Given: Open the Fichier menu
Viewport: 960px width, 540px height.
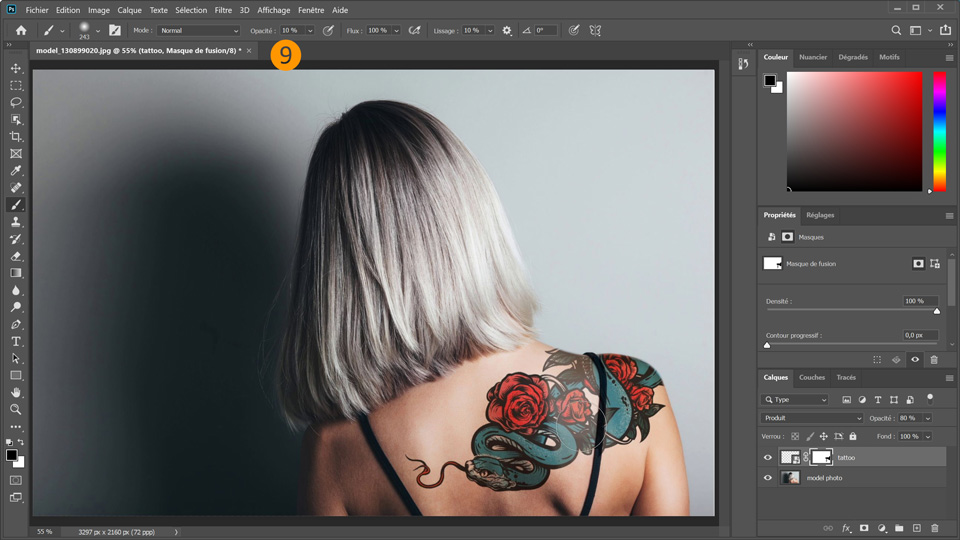Looking at the screenshot, I should pos(37,10).
